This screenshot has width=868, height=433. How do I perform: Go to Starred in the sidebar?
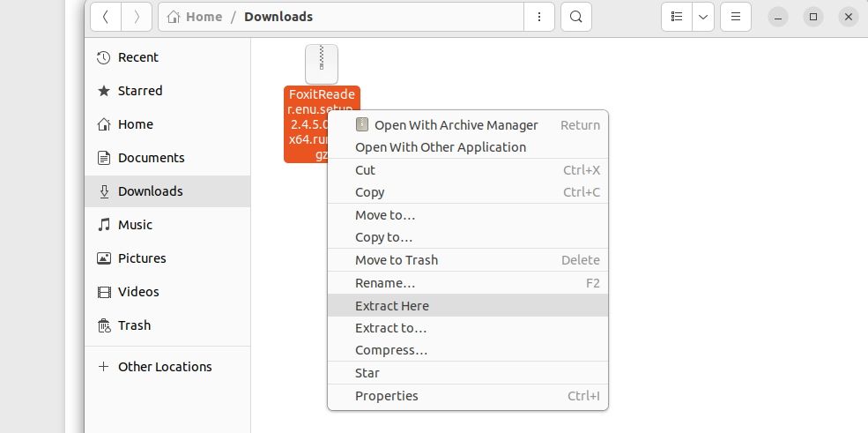140,91
